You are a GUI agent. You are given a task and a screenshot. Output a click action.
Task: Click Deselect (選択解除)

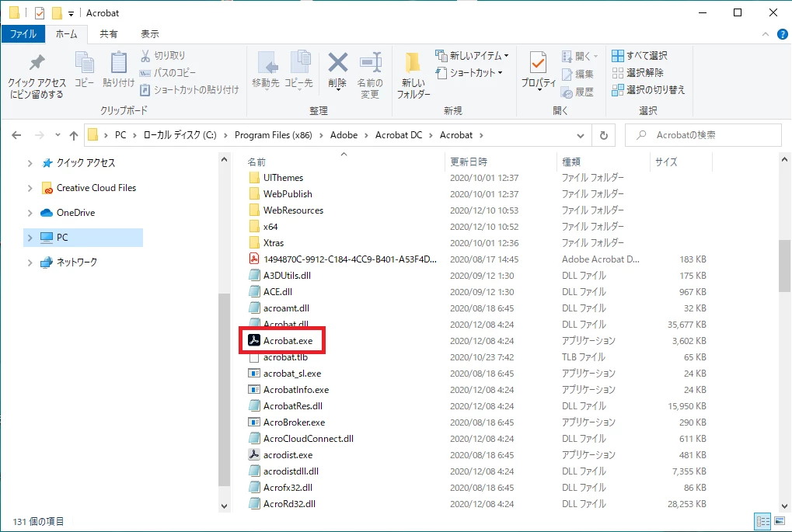(x=637, y=73)
